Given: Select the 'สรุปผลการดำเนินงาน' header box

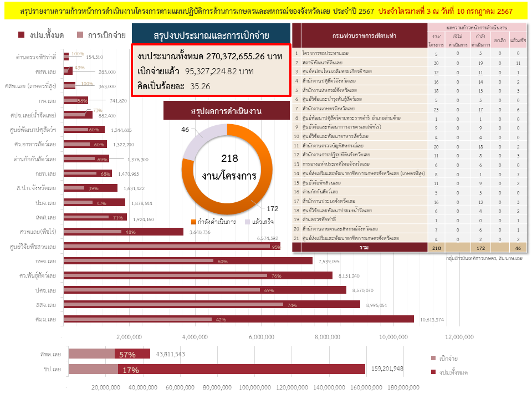Looking at the screenshot, I should coord(226,111).
